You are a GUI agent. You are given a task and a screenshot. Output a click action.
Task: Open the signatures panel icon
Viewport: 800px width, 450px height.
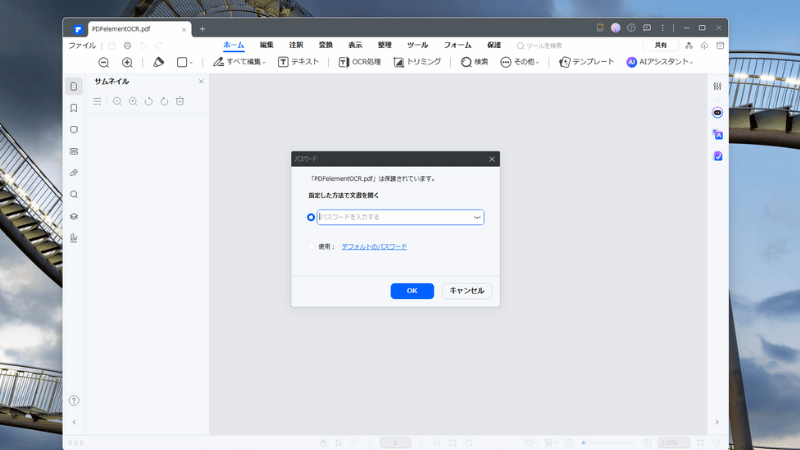tap(74, 238)
